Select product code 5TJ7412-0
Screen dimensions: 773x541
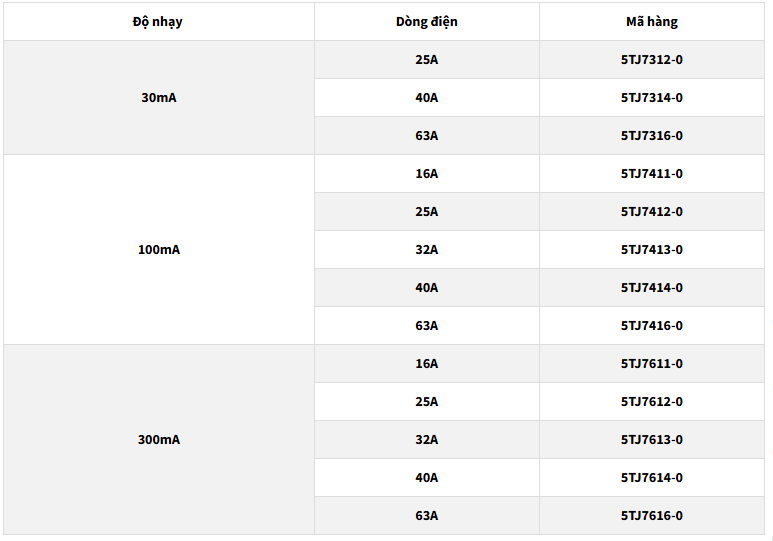pyautogui.click(x=651, y=212)
